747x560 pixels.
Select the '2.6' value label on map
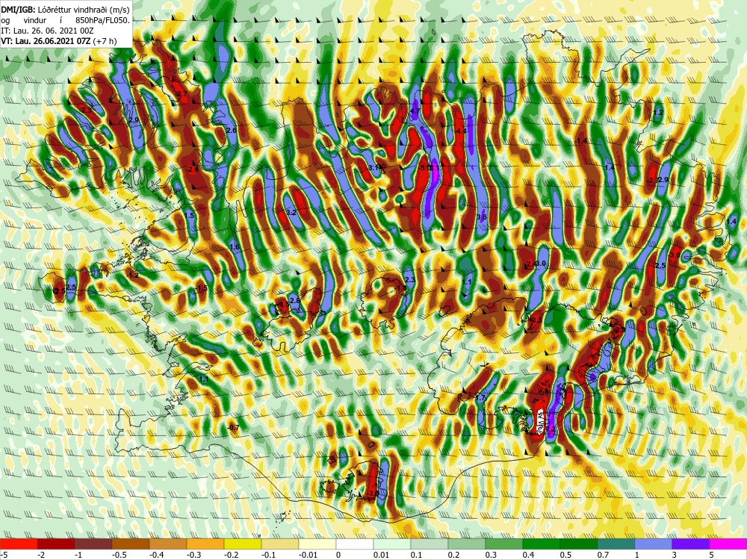point(232,130)
